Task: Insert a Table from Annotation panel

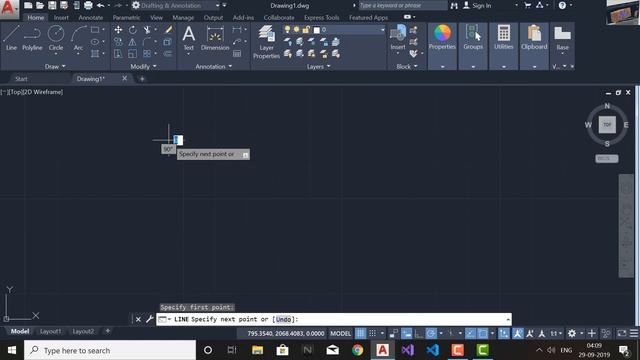Action: click(x=237, y=53)
